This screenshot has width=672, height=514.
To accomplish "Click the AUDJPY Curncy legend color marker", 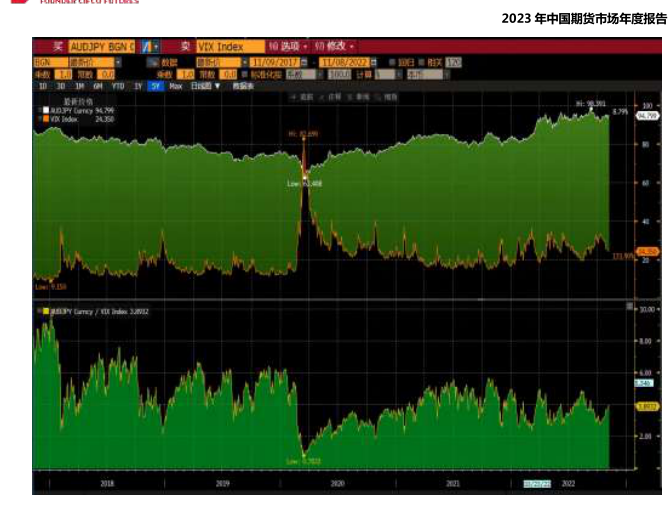I will 44,111.
